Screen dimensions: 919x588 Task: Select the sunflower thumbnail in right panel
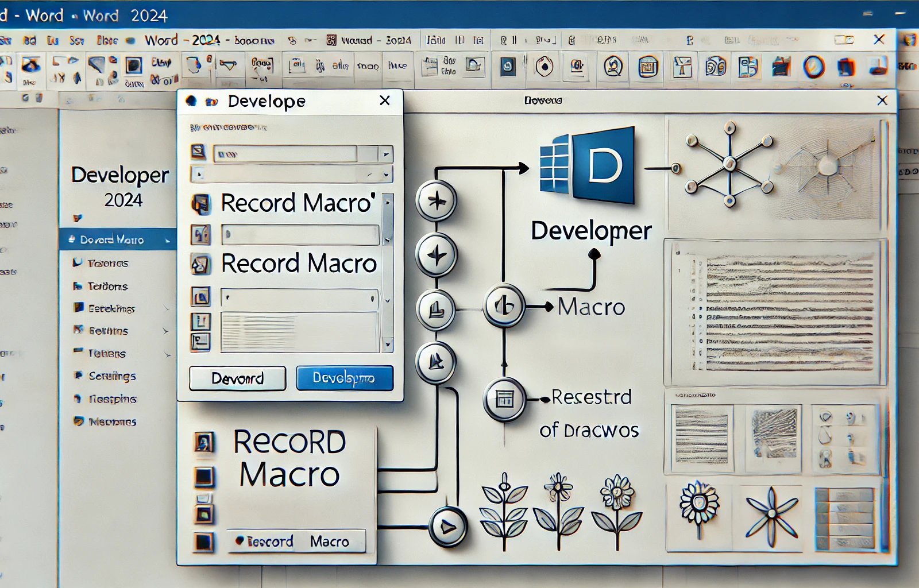click(x=698, y=505)
